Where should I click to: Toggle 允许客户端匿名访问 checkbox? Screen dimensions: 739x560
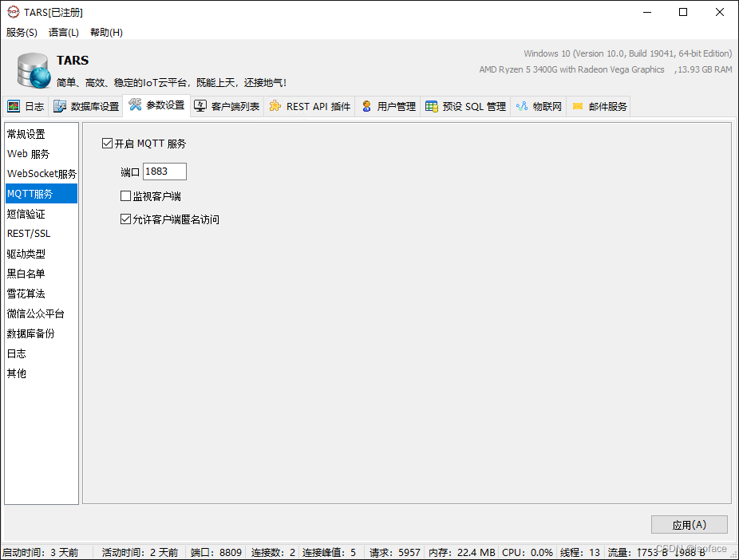125,219
